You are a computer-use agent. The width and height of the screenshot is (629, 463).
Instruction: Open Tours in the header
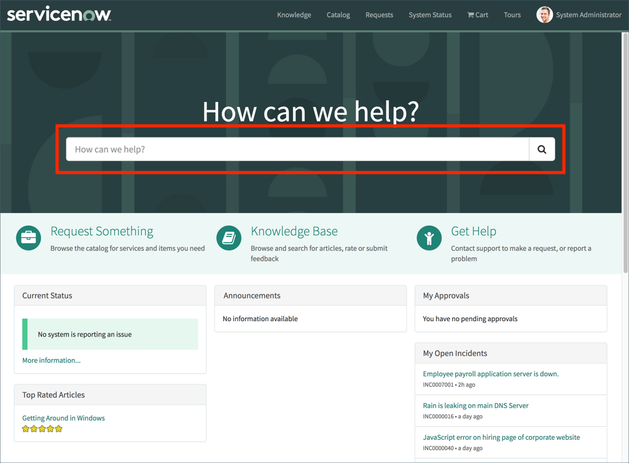pos(512,15)
